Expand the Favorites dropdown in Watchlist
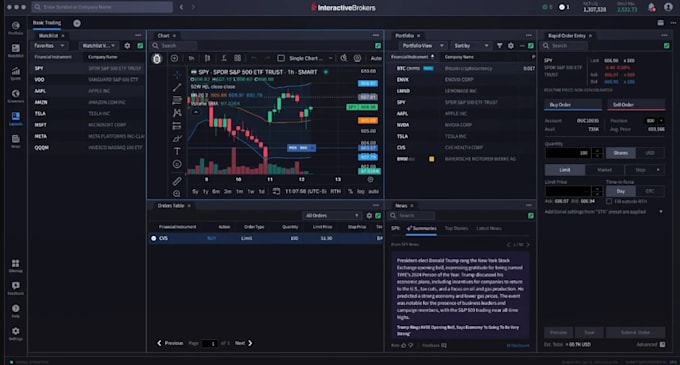This screenshot has height=365, width=680. pos(49,46)
